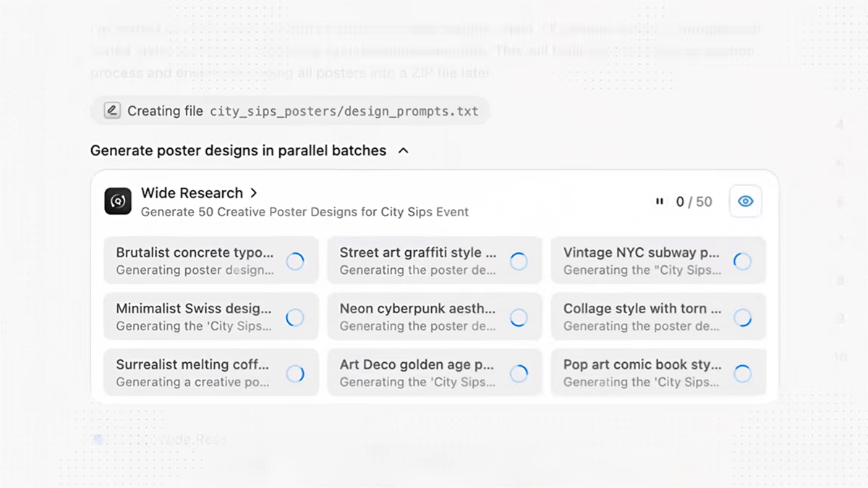Open Wide Research details via chevron
The height and width of the screenshot is (488, 868).
(x=254, y=193)
